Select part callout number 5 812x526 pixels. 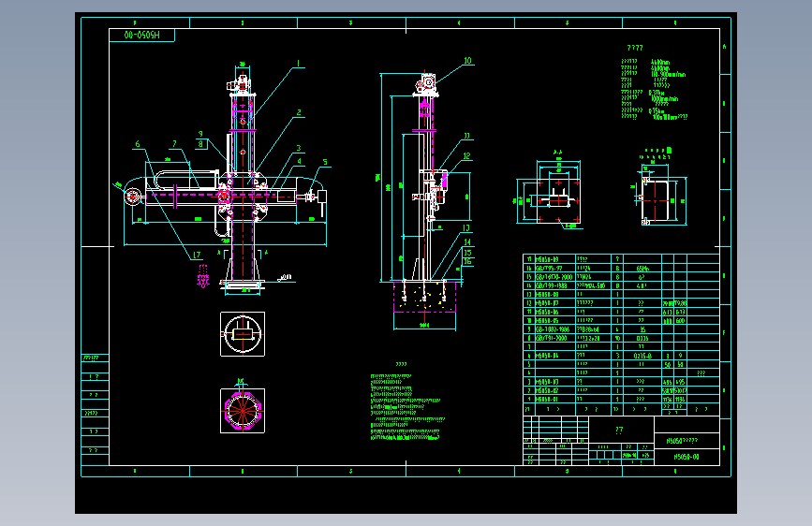tap(325, 162)
